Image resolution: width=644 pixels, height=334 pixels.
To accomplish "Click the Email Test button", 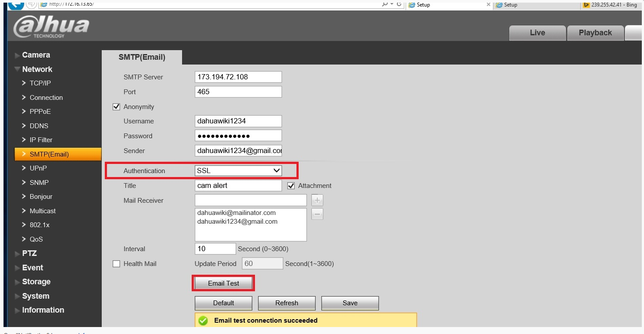I will [224, 283].
